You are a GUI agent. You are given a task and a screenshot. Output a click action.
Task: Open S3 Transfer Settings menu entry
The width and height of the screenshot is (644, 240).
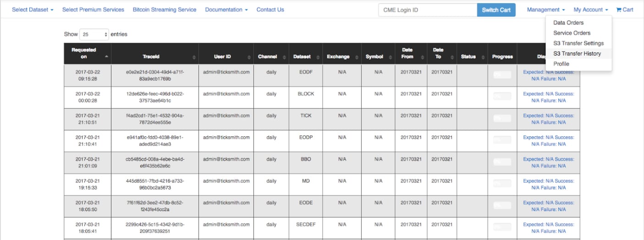[x=578, y=43]
